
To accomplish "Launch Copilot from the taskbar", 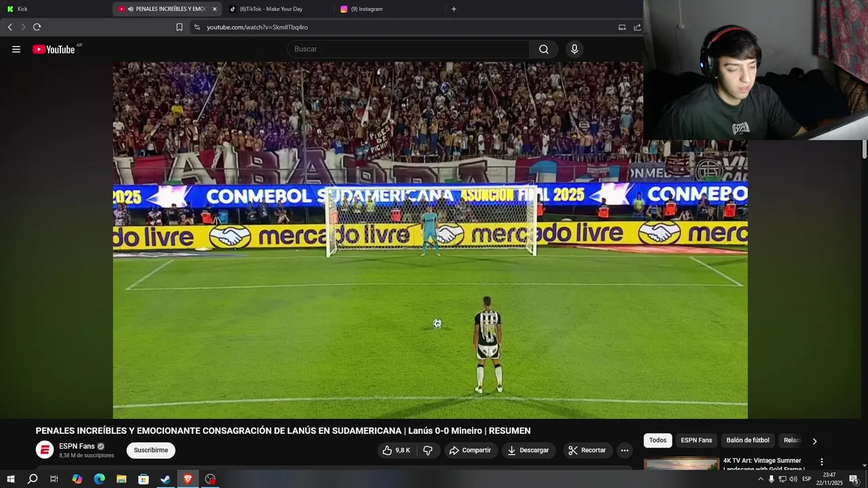I will click(x=77, y=479).
